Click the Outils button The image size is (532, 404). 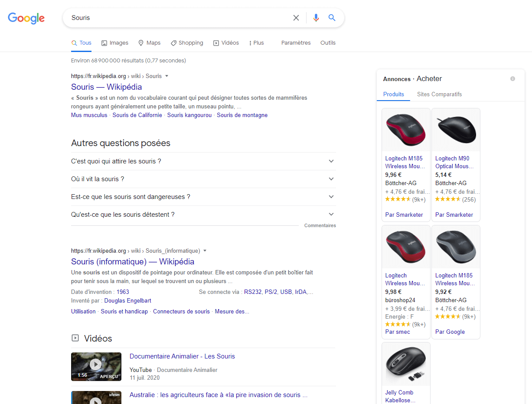tap(328, 43)
